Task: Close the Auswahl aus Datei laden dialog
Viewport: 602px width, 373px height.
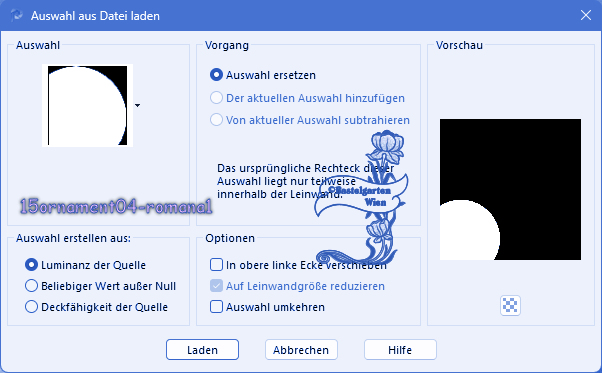Action: tap(586, 15)
